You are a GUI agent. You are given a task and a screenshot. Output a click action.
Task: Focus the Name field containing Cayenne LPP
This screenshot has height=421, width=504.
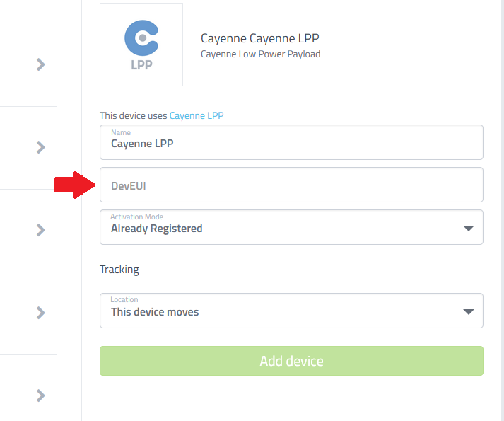click(291, 142)
